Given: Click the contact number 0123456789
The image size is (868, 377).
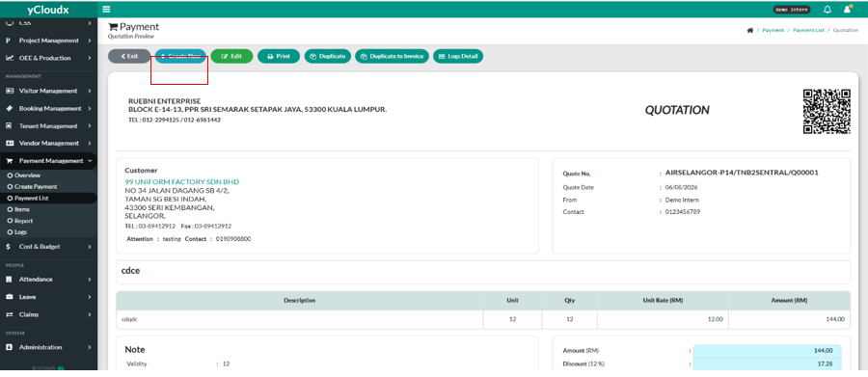Looking at the screenshot, I should [x=683, y=212].
